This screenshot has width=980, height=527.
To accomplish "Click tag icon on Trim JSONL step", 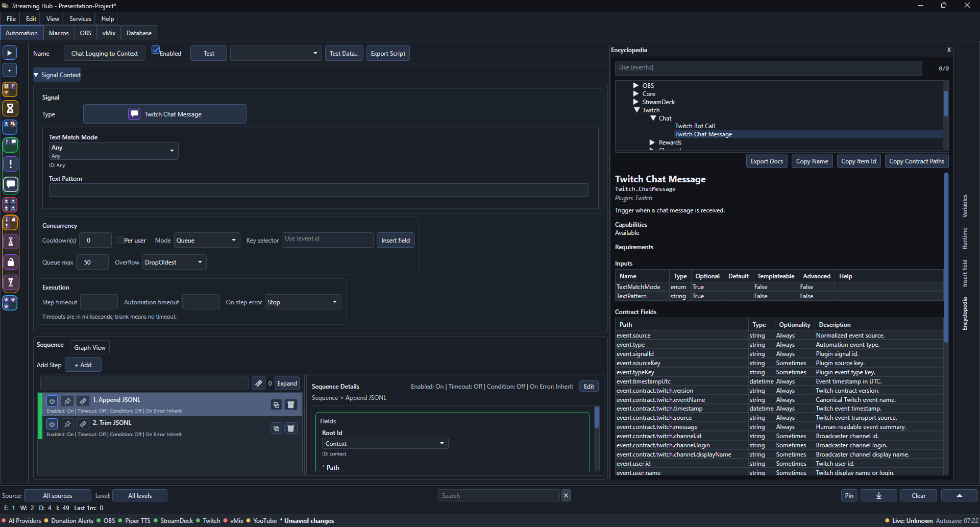I will pyautogui.click(x=83, y=424).
